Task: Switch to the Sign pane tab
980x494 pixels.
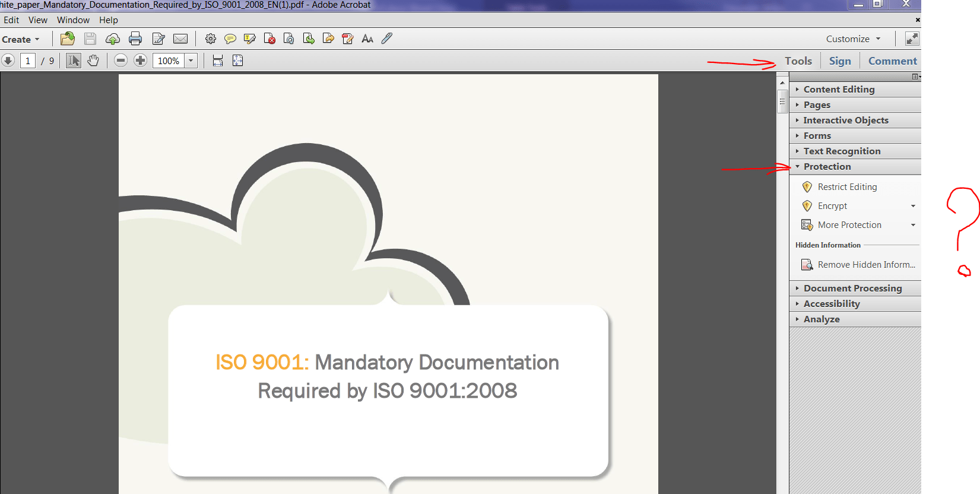Action: coord(840,61)
